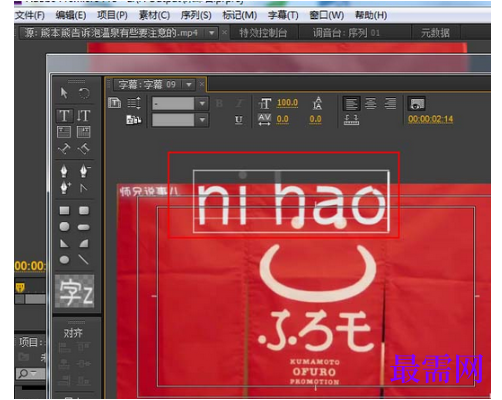Select the 源 source monitor tab

click(111, 33)
